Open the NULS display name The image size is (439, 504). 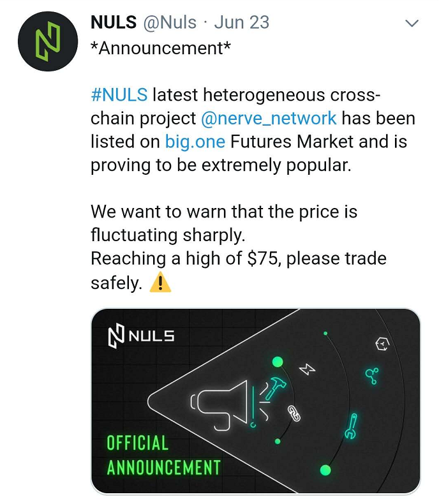tap(114, 22)
